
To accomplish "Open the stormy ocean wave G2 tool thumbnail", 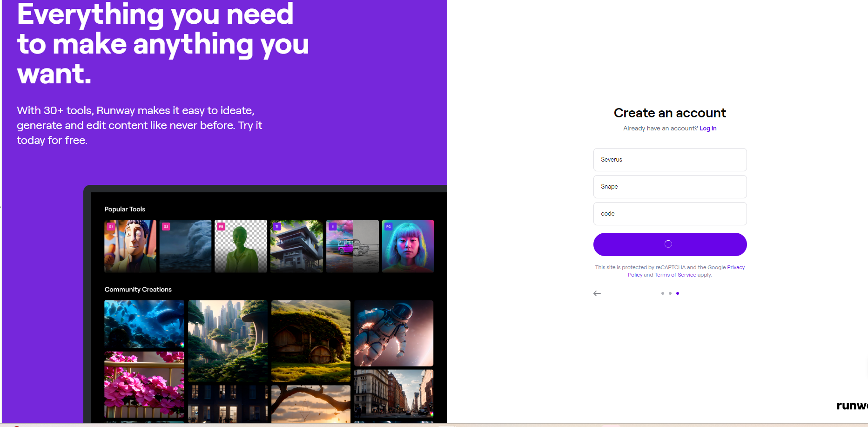I will [186, 246].
